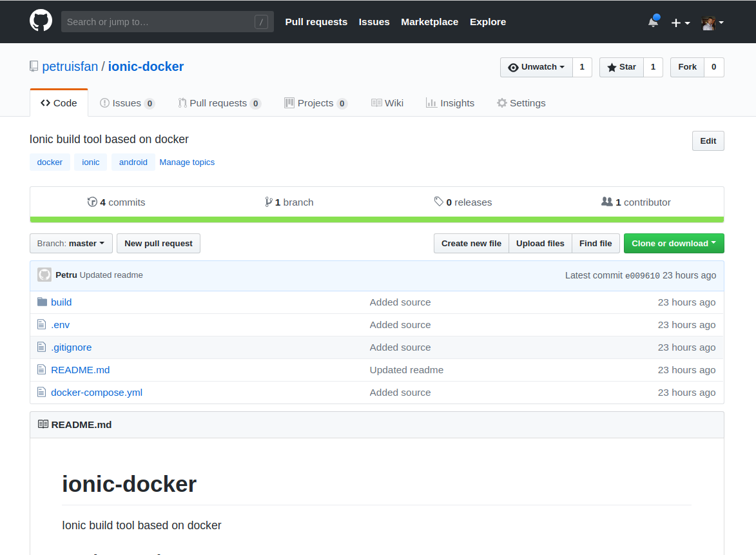The width and height of the screenshot is (756, 555).
Task: Open the Wiki tab
Action: [387, 103]
